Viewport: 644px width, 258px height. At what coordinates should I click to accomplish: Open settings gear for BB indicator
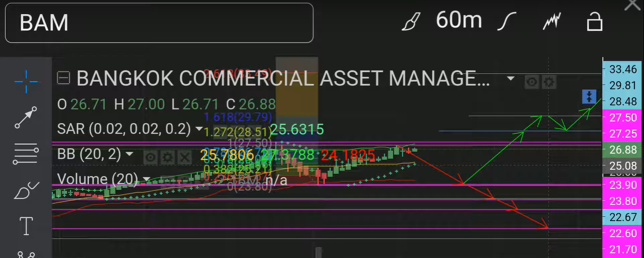click(167, 157)
